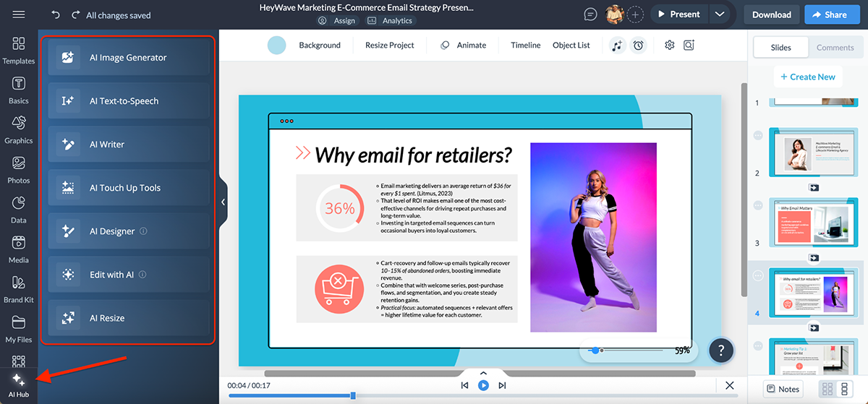Click Create New slide button
This screenshot has width=868, height=404.
point(807,77)
